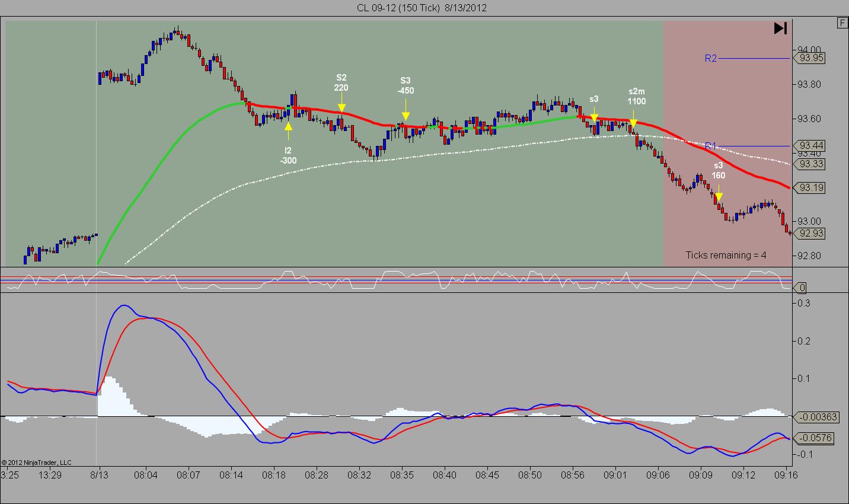Screen dimensions: 849x504
Task: Click the 93.95 price marker
Action: pyautogui.click(x=810, y=58)
